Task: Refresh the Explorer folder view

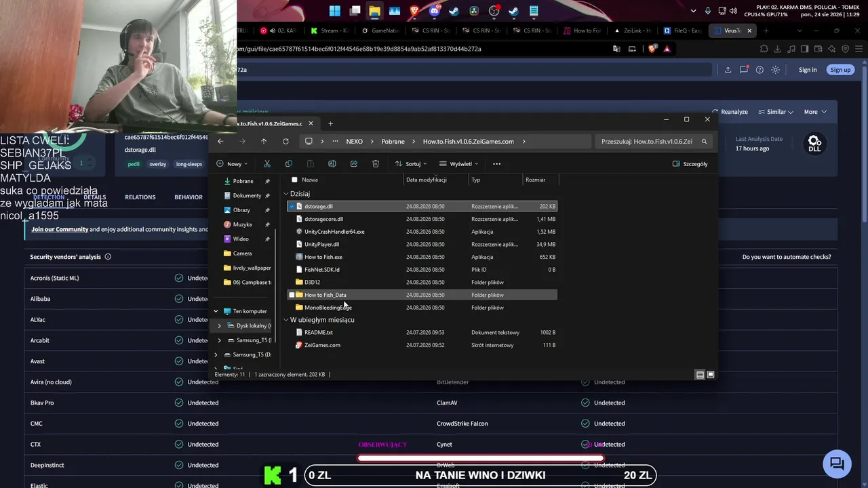Action: pyautogui.click(x=285, y=141)
